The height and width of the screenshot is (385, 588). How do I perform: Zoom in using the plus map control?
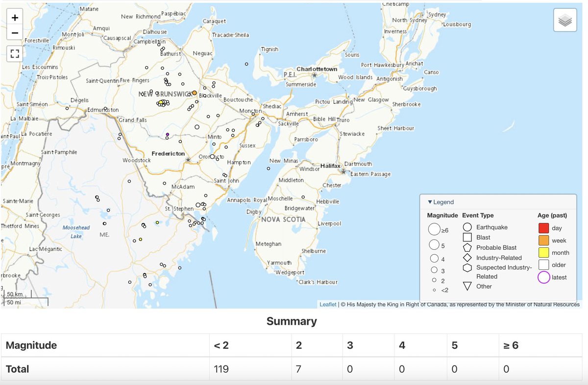coord(14,17)
